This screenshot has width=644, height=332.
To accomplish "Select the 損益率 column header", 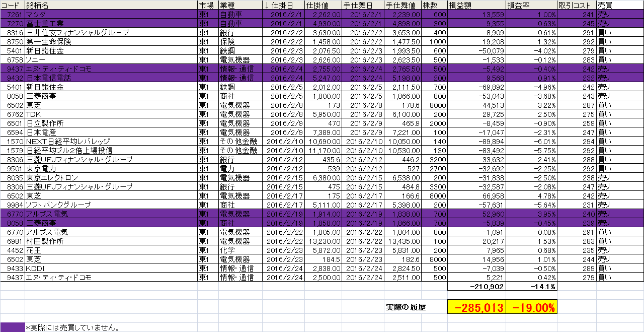I will (x=532, y=5).
